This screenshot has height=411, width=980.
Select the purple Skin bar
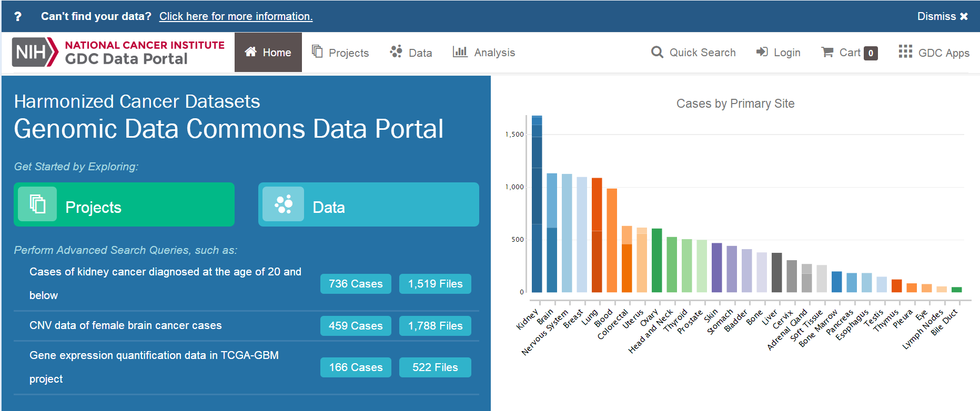point(716,268)
